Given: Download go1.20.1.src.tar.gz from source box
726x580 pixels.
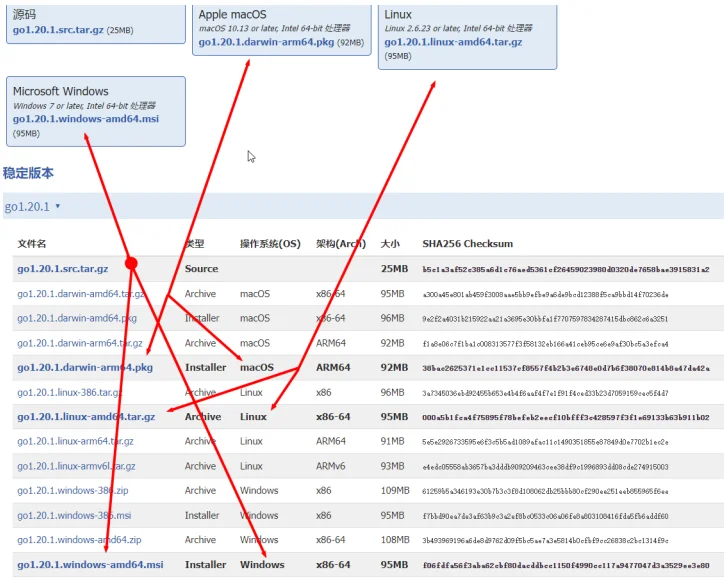Looking at the screenshot, I should (58, 30).
